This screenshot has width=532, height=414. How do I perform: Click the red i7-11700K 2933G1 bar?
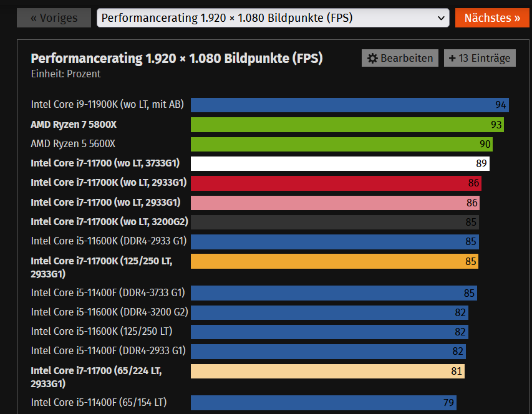336,183
